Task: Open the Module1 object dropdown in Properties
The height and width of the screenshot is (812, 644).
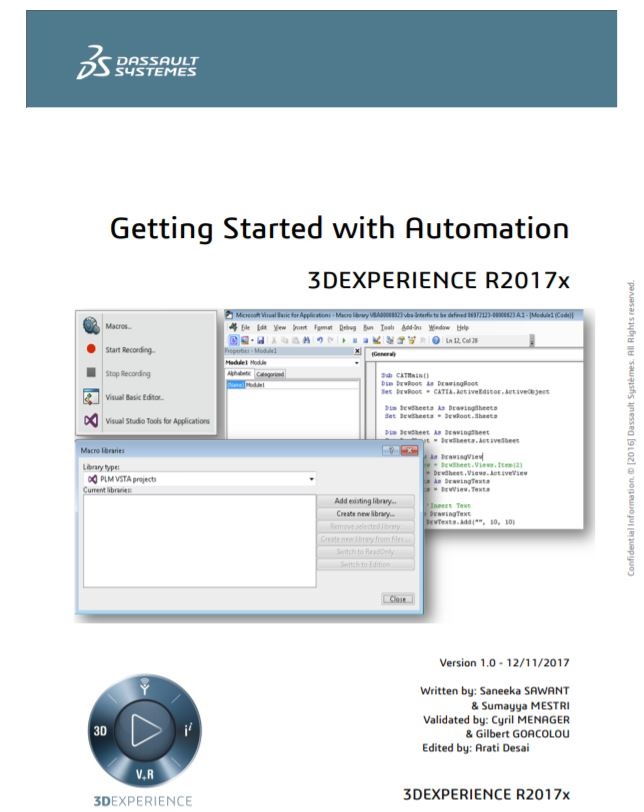Action: click(356, 362)
